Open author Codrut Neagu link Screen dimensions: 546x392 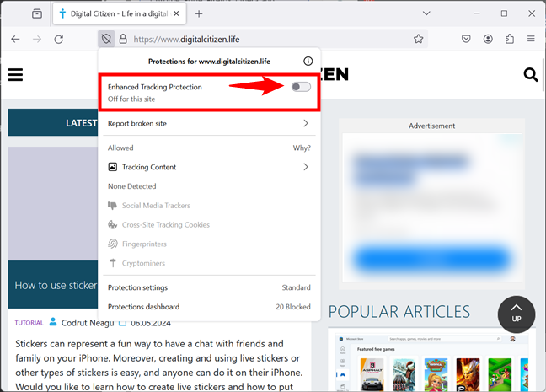click(x=88, y=323)
